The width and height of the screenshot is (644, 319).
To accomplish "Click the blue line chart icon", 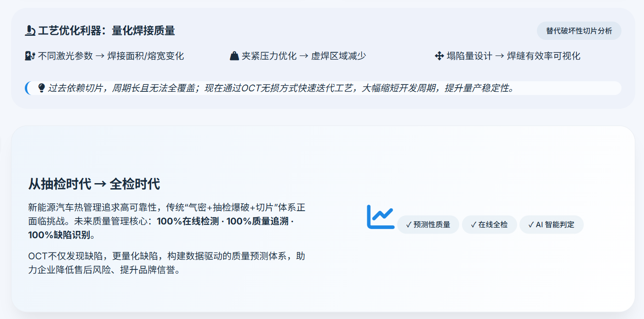I will pos(380,217).
